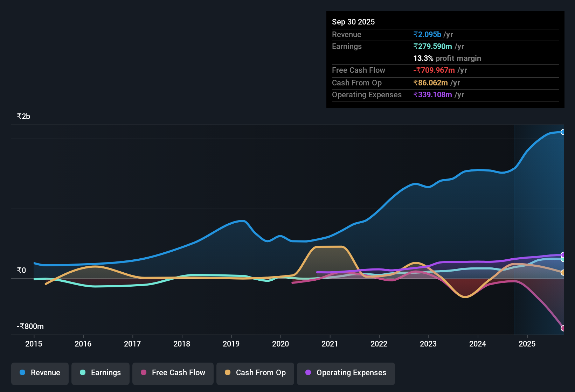This screenshot has height=392, width=575.
Task: Click the ₹2.095b Revenue value in the tooltip
Action: point(427,34)
